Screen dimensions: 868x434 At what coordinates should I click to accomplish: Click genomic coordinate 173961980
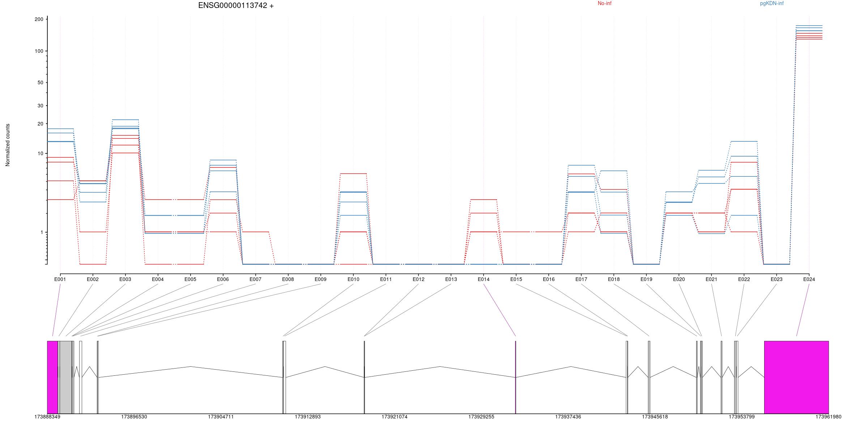(x=829, y=417)
